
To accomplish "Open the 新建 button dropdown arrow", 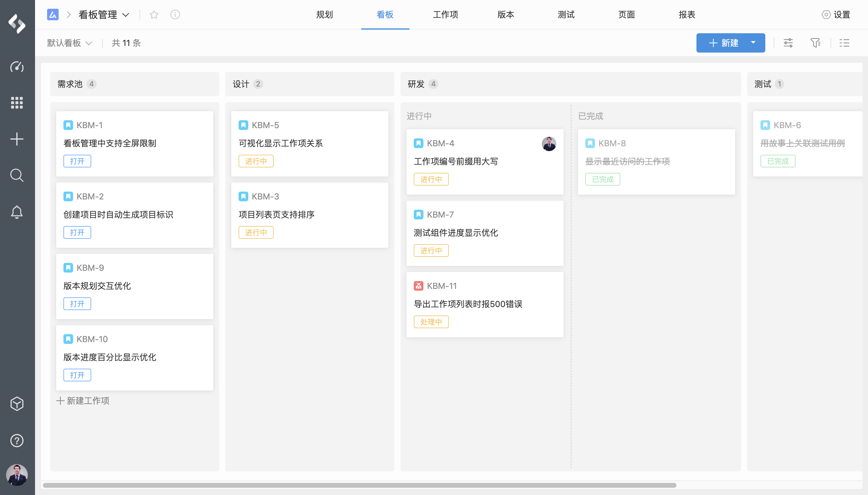I will (753, 43).
